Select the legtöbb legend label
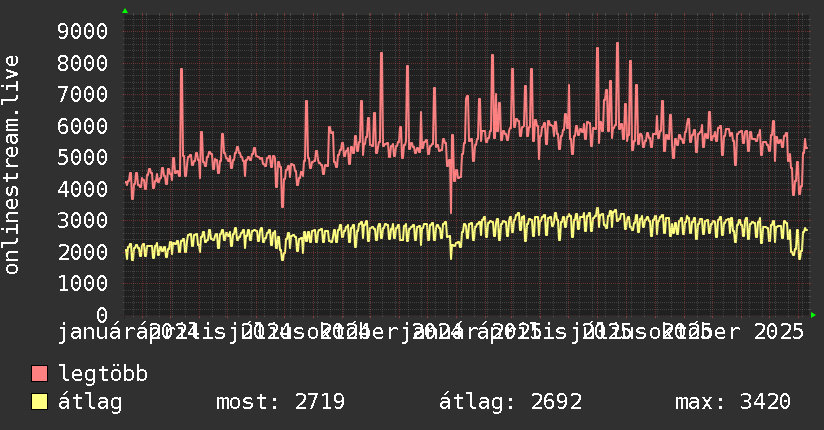 pyautogui.click(x=103, y=373)
